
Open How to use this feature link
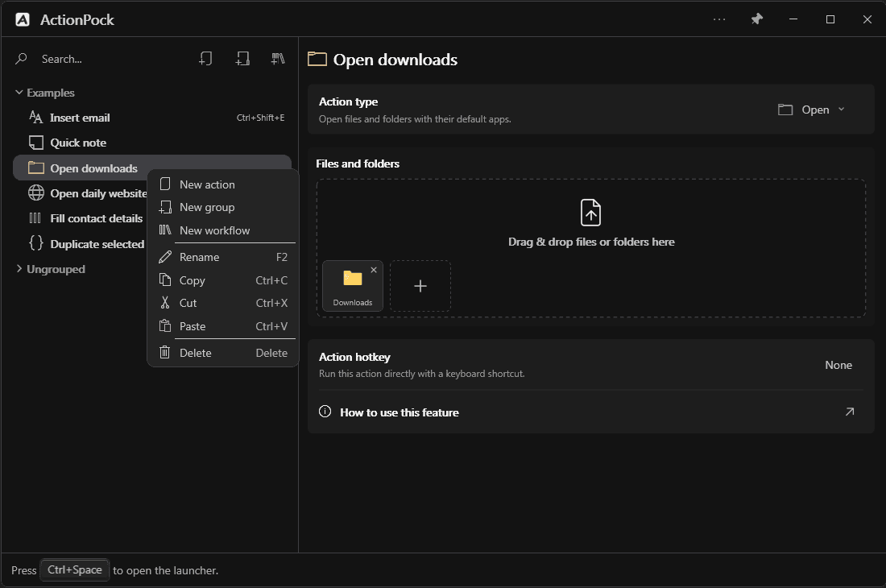click(x=591, y=412)
